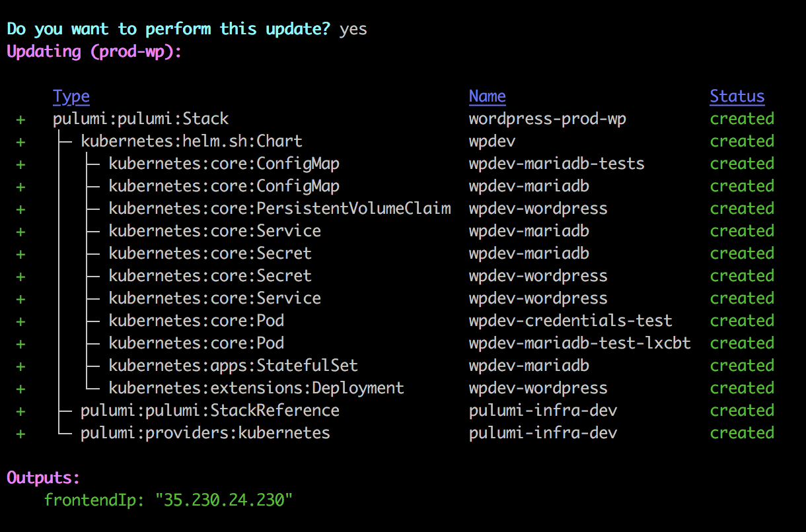Click the Outputs heading
The image size is (806, 532).
coord(44,478)
